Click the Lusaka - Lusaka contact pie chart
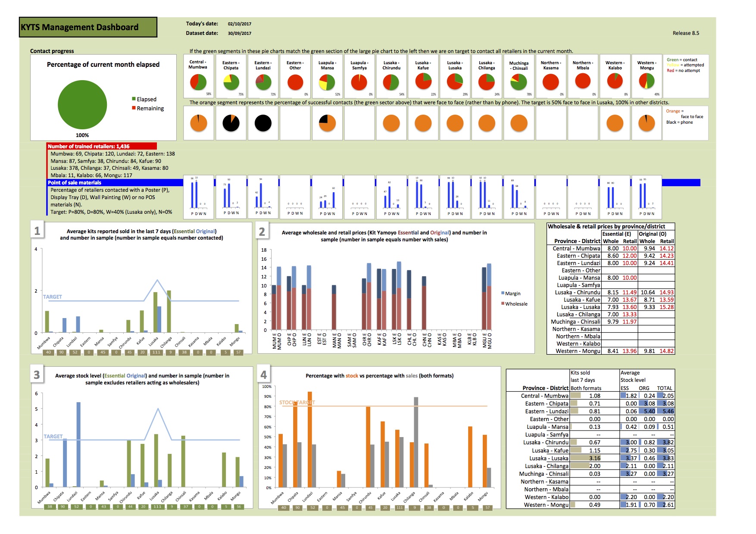Viewport: 756px width, 534px height. (455, 82)
